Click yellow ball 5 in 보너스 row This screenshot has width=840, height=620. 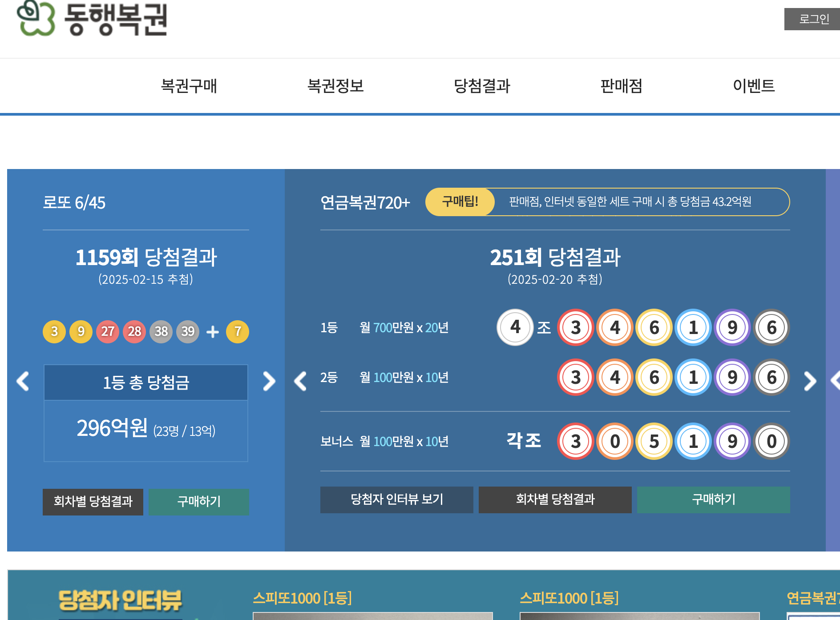654,441
